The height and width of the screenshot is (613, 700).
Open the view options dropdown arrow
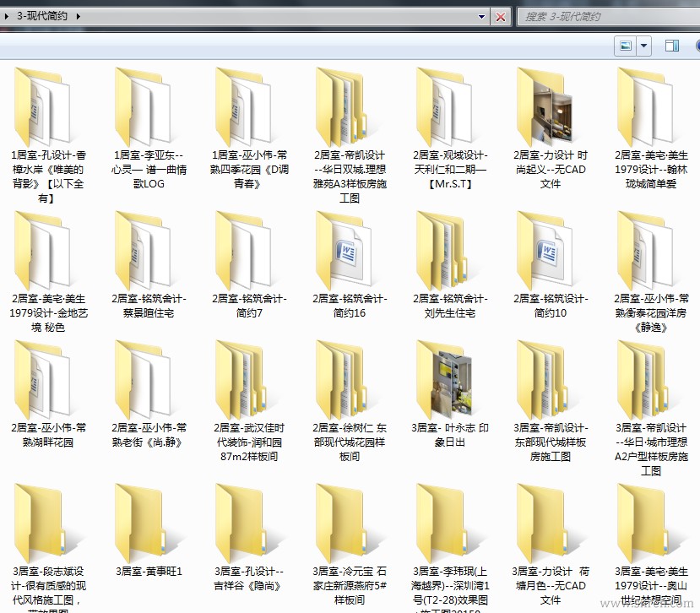(643, 46)
